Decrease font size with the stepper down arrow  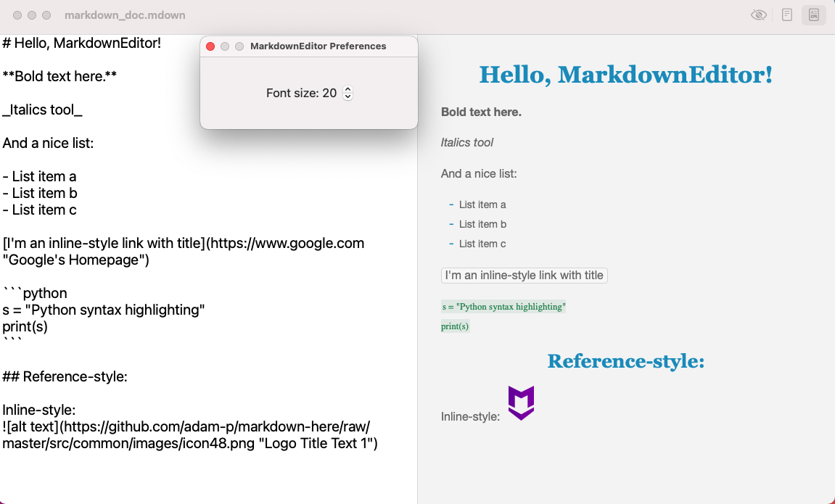(x=347, y=96)
